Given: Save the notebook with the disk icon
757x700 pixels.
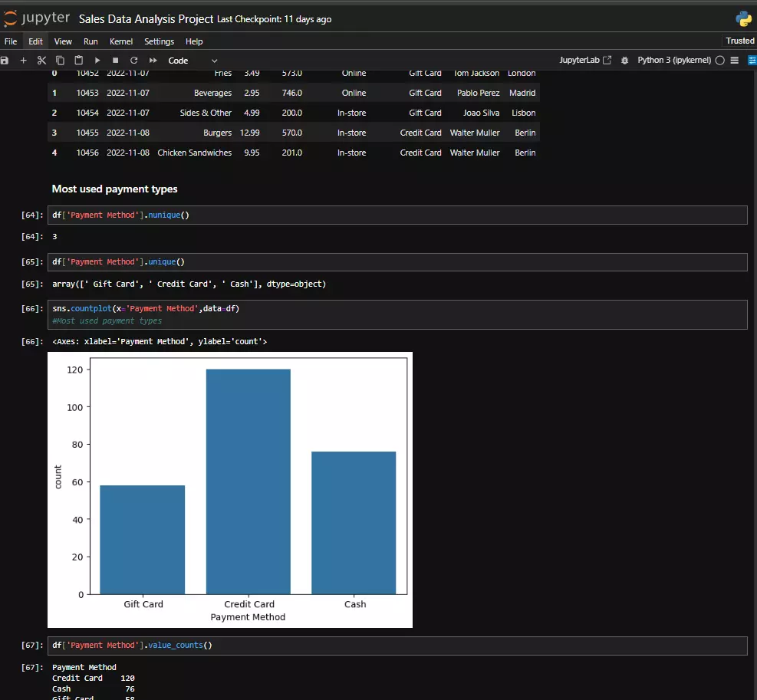Looking at the screenshot, I should (x=5, y=61).
